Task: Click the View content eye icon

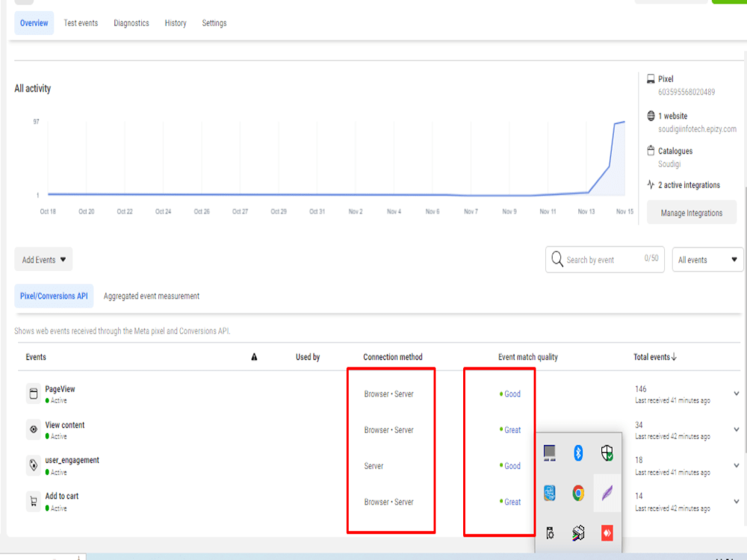Action: tap(33, 429)
